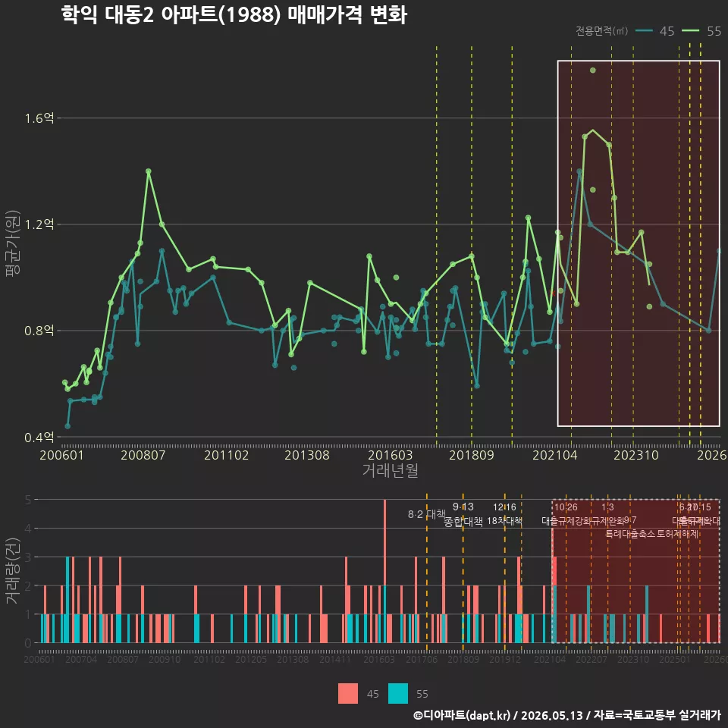The height and width of the screenshot is (728, 728).
Task: Click the 0.4억 price axis label
Action: click(x=39, y=438)
